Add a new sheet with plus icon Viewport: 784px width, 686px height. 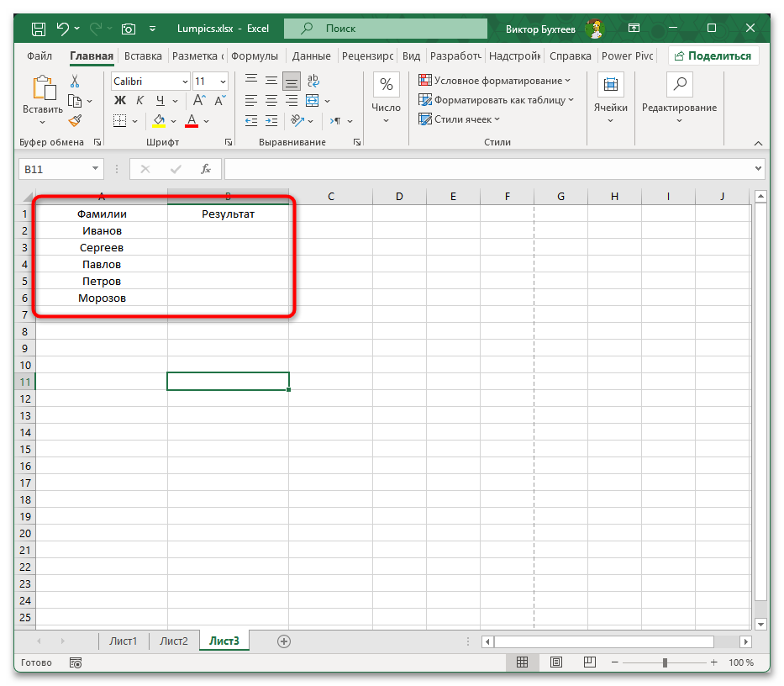coord(284,641)
